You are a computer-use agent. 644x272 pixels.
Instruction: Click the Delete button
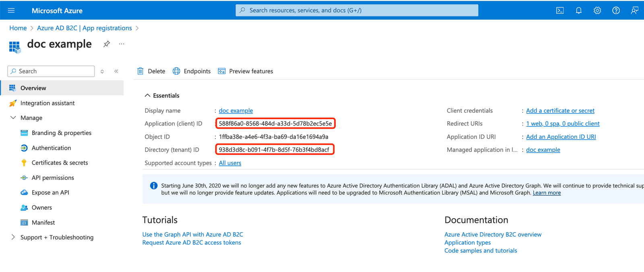click(151, 71)
